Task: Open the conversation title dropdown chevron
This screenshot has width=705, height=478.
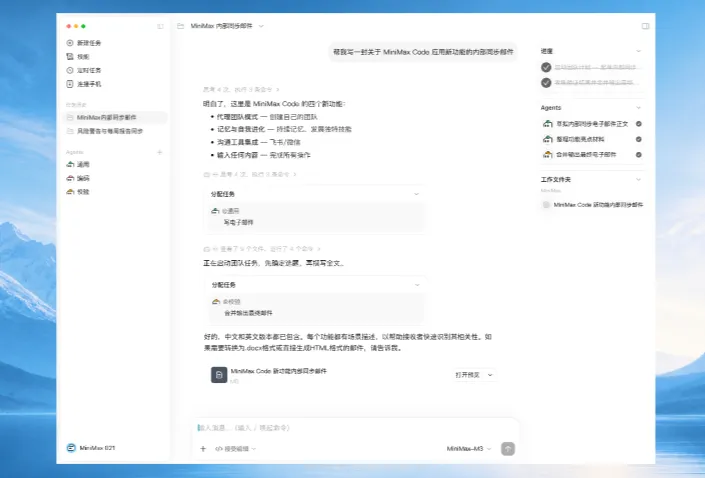Action: coord(261,26)
